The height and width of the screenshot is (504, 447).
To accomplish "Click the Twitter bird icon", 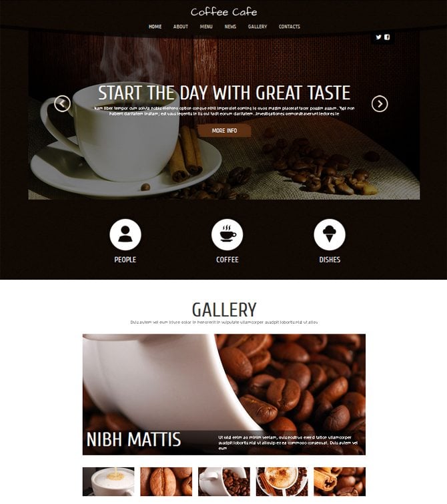I will click(x=378, y=37).
